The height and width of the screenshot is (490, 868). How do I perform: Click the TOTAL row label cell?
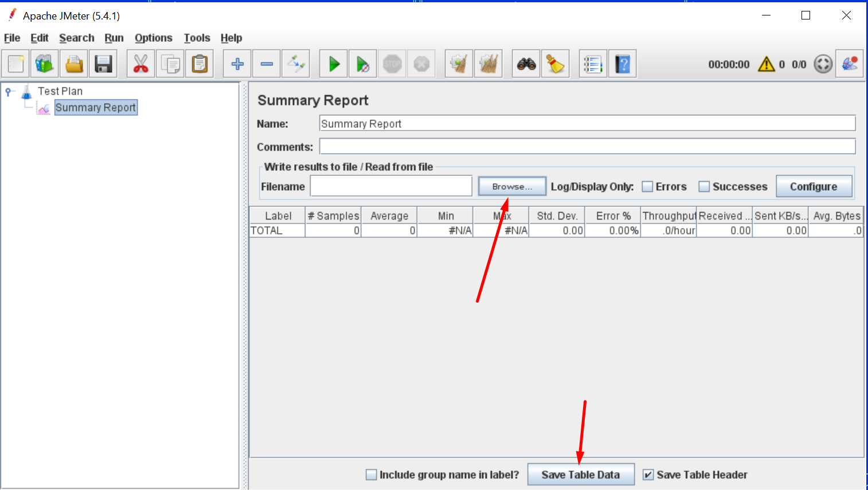tap(277, 230)
